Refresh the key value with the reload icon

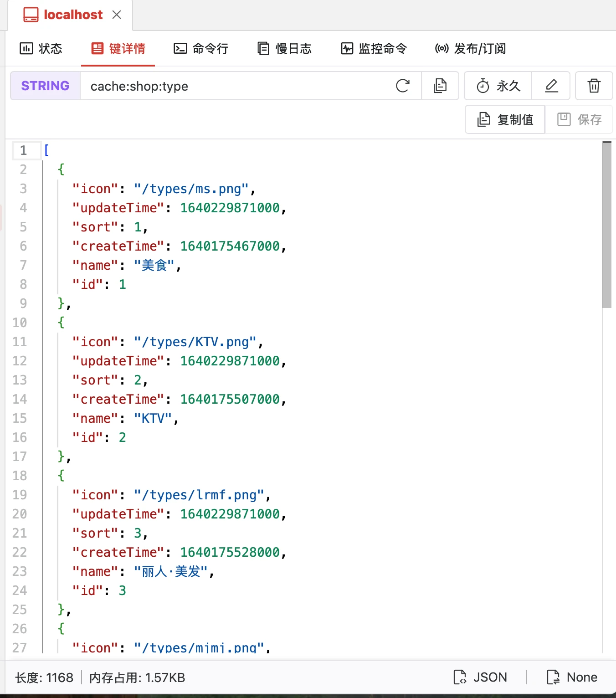pyautogui.click(x=403, y=86)
